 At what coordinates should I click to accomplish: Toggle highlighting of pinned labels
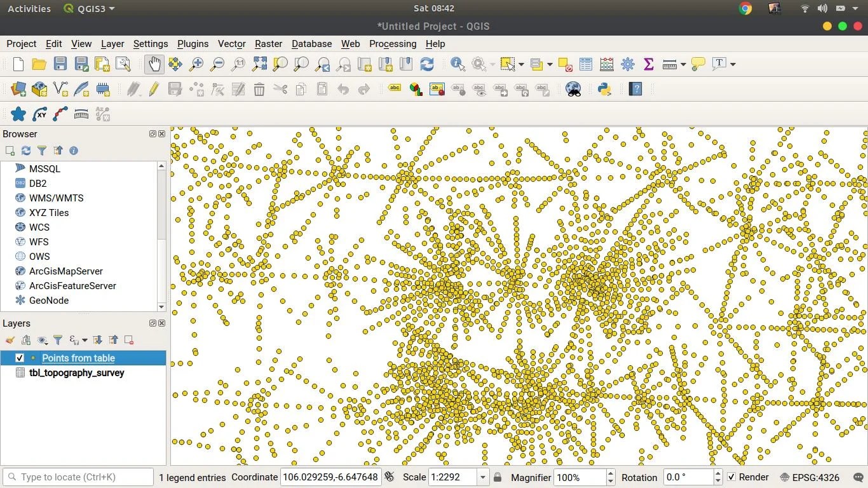[437, 90]
